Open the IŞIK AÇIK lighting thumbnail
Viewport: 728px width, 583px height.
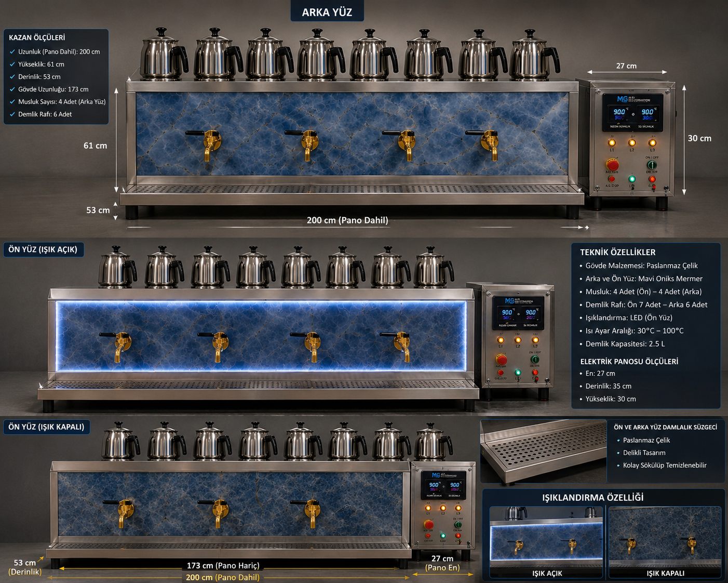click(546, 542)
